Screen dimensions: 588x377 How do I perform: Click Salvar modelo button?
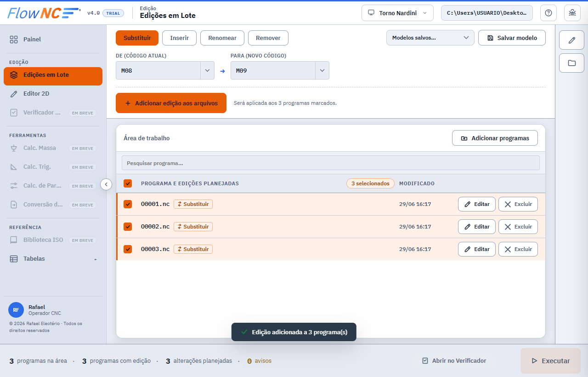tap(512, 38)
